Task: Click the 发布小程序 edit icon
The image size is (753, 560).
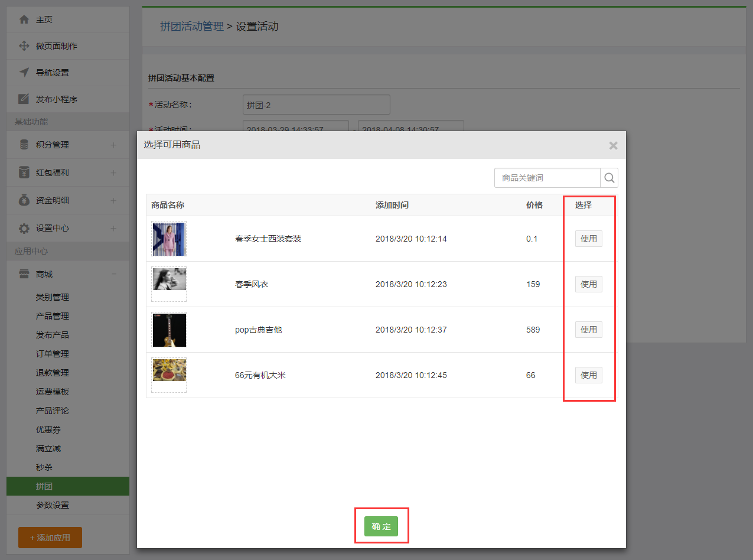Action: [x=24, y=99]
